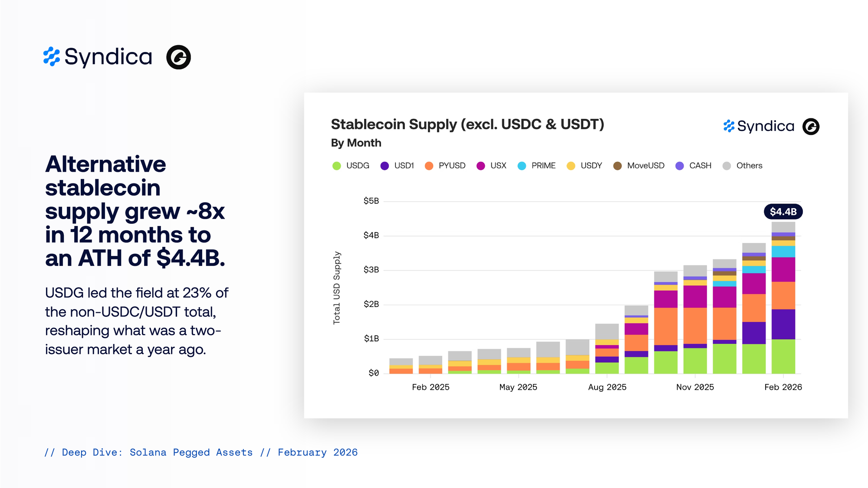Viewport: 868px width, 488px height.
Task: Click the Syndica logo at top left
Action: pyautogui.click(x=98, y=57)
